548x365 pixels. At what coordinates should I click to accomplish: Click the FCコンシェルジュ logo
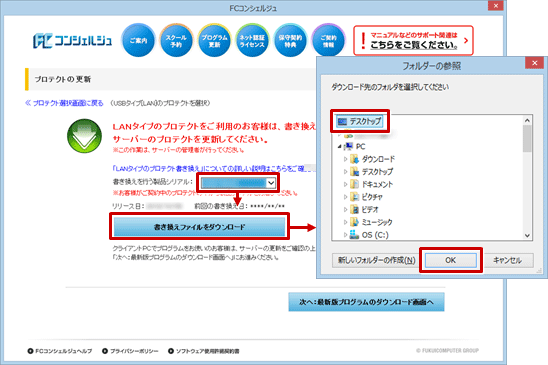tap(72, 41)
